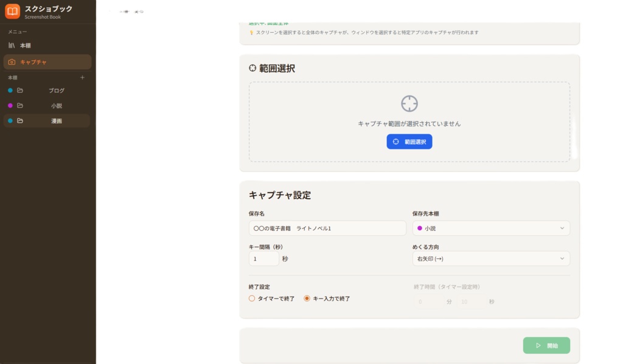Click the Screenshot Book logo icon
The image size is (623, 364).
coord(12,10)
